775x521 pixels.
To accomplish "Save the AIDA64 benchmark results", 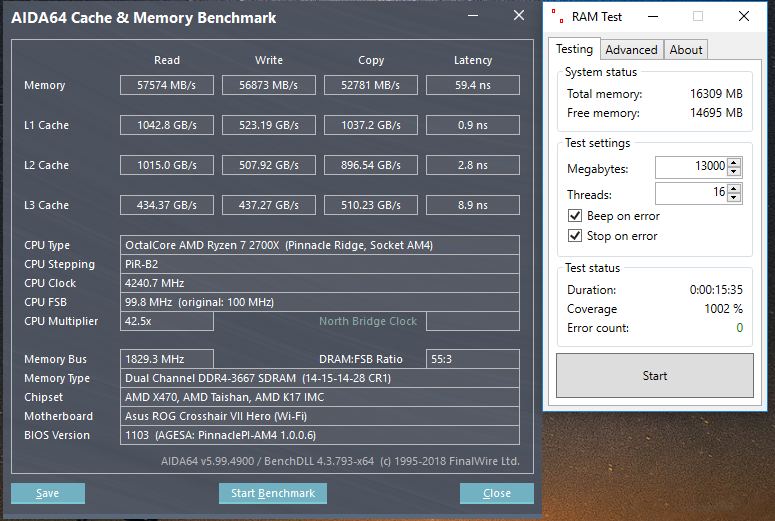I will 47,493.
